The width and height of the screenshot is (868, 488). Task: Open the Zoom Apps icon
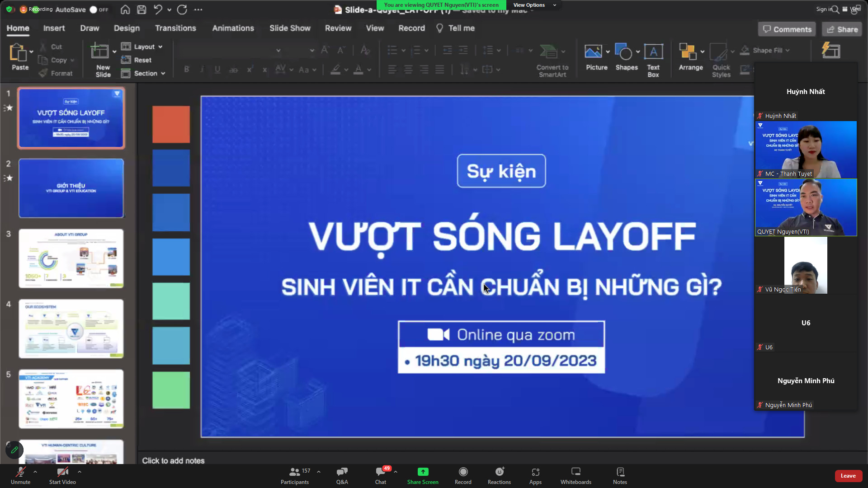tap(535, 472)
